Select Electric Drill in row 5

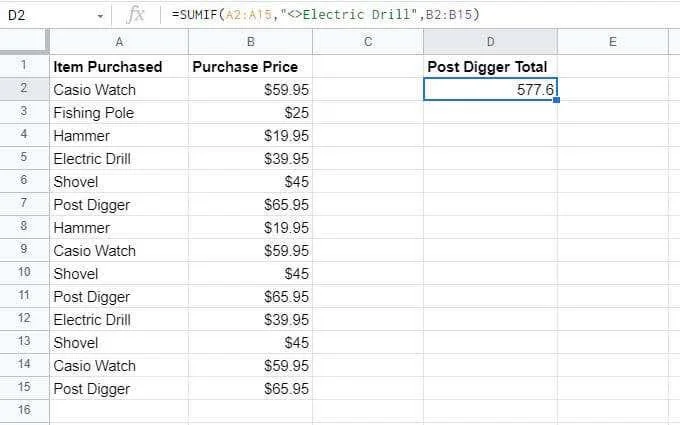click(x=119, y=158)
